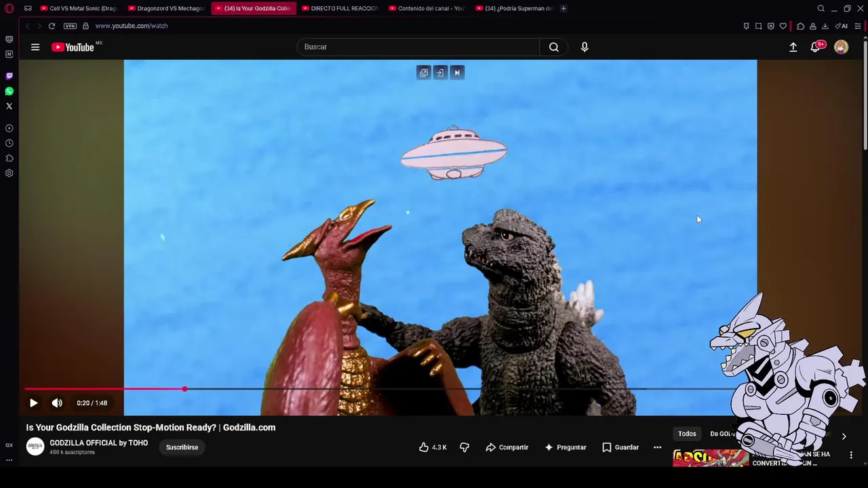Open browsing history clock icon in sidebar
The width and height of the screenshot is (868, 488).
(9, 143)
